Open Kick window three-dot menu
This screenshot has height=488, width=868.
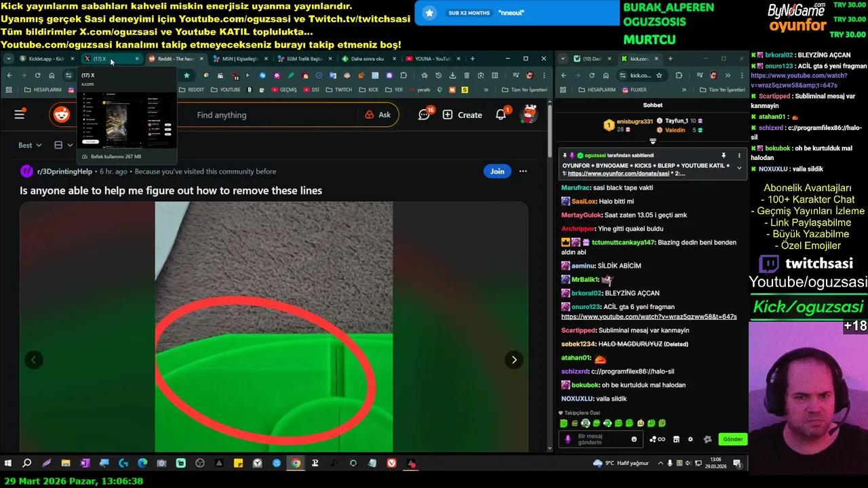click(x=743, y=75)
